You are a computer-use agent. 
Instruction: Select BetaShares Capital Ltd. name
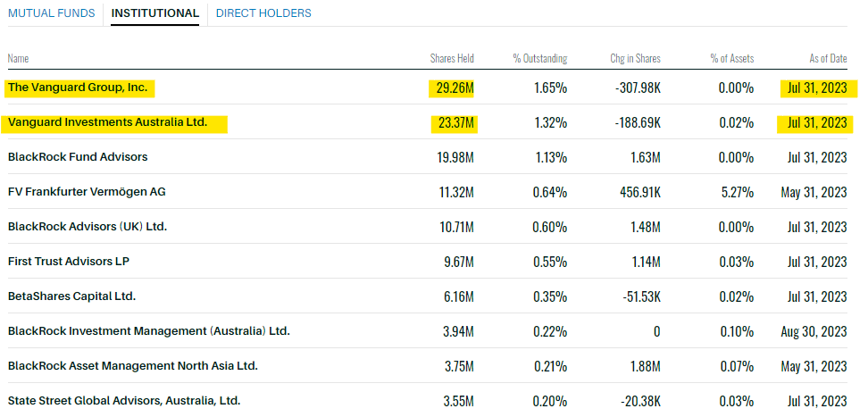[x=72, y=296]
